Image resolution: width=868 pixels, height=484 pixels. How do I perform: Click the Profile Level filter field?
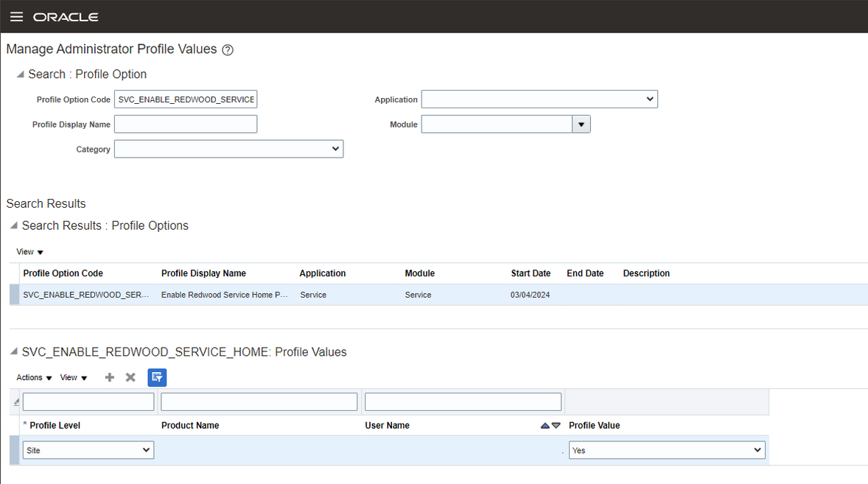[88, 401]
